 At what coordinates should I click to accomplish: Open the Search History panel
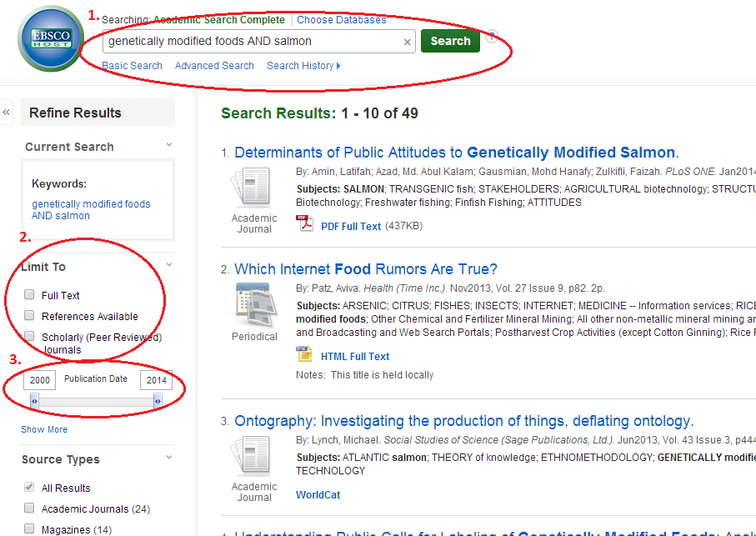point(303,66)
